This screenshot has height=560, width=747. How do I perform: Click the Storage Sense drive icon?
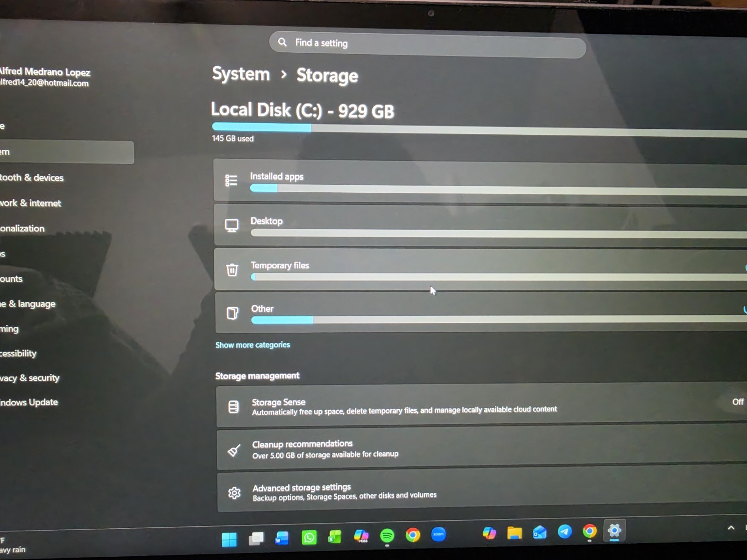tap(233, 407)
